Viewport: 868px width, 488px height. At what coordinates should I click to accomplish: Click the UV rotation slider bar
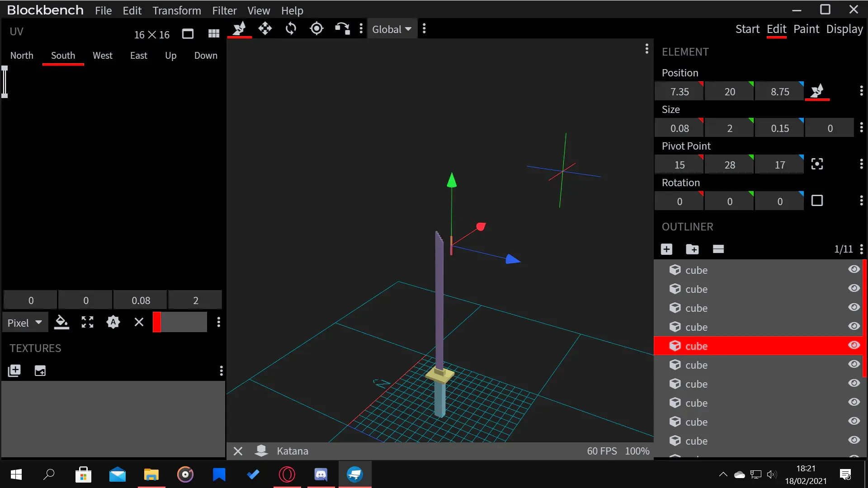[179, 322]
